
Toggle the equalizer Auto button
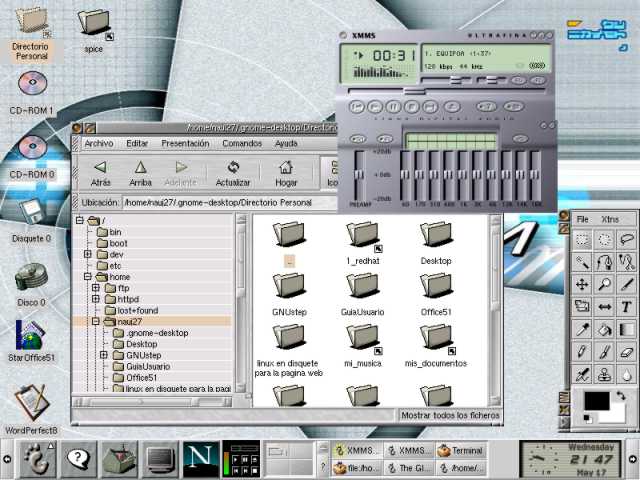click(x=384, y=139)
